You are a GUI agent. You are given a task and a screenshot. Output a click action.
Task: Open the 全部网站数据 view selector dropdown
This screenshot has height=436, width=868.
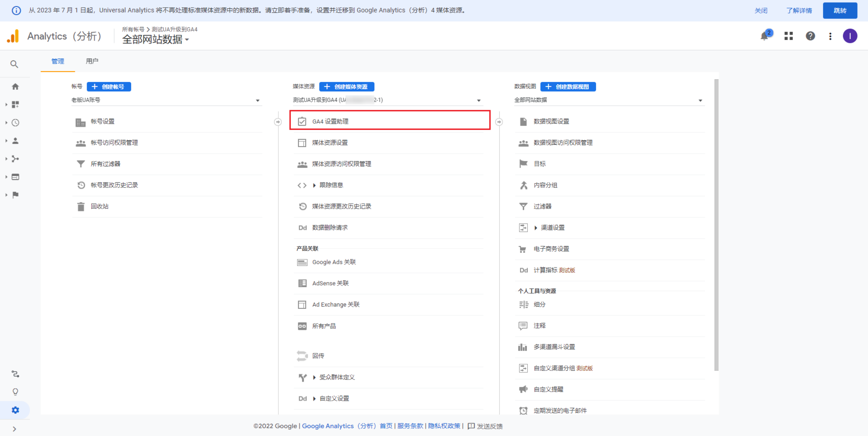155,40
